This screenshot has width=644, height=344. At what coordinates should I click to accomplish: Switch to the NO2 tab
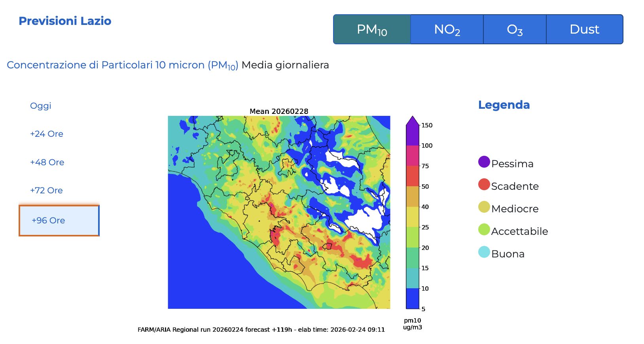447,30
